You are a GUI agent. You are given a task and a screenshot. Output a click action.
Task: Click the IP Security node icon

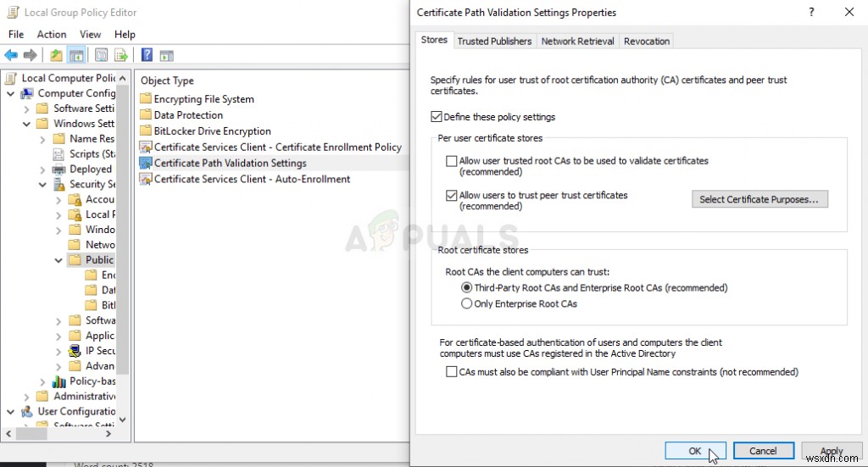(x=75, y=351)
